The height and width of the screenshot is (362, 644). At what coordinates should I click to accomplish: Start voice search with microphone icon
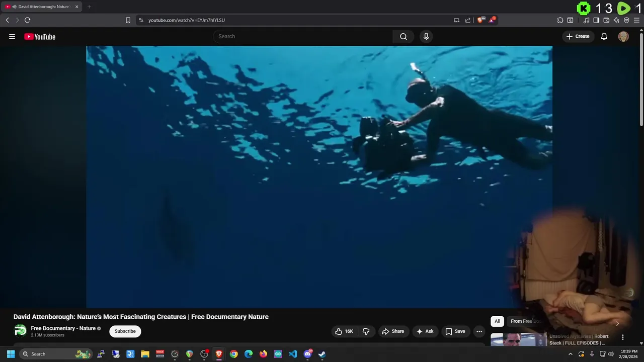tap(426, 36)
